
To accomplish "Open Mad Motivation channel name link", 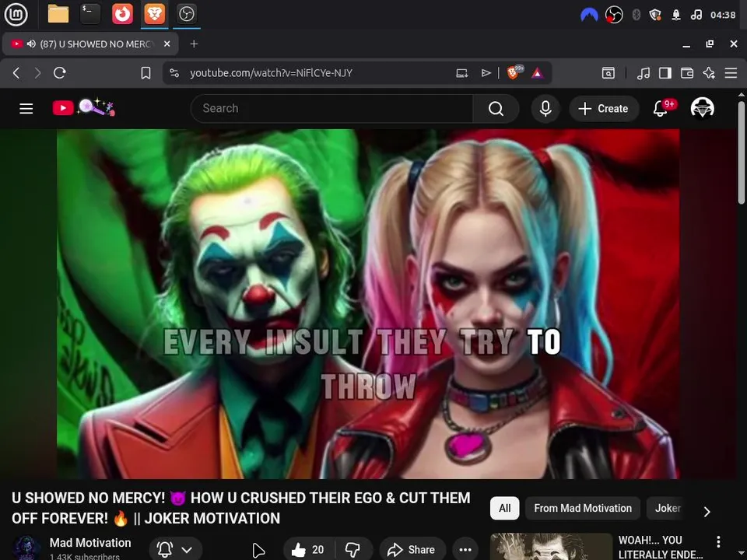I will pos(90,543).
